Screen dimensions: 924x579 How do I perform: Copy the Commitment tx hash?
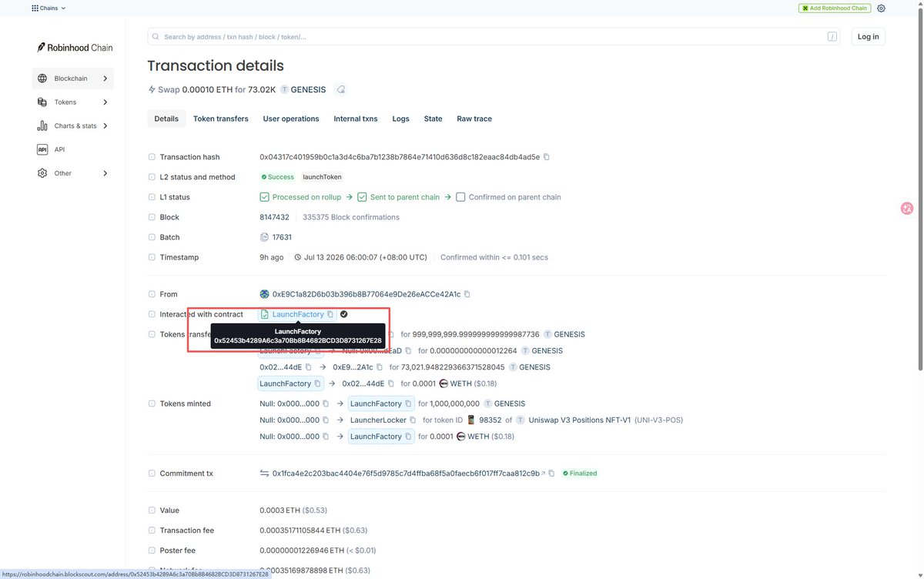(551, 474)
